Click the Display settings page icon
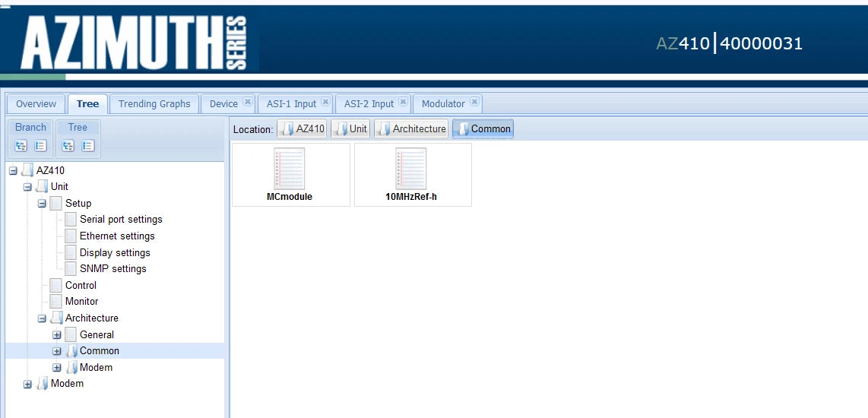Screen dimensions: 868x418 point(70,253)
